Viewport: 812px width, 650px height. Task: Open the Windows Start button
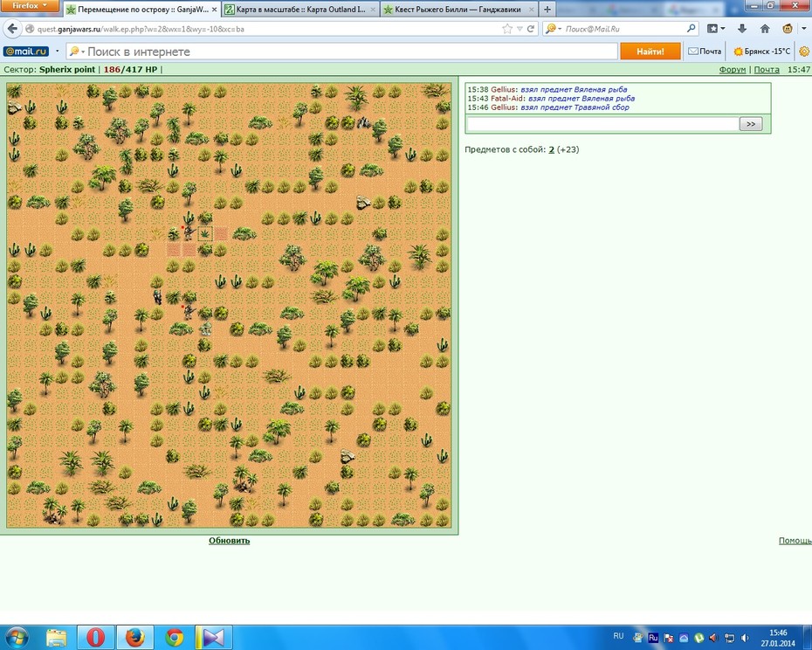click(17, 638)
